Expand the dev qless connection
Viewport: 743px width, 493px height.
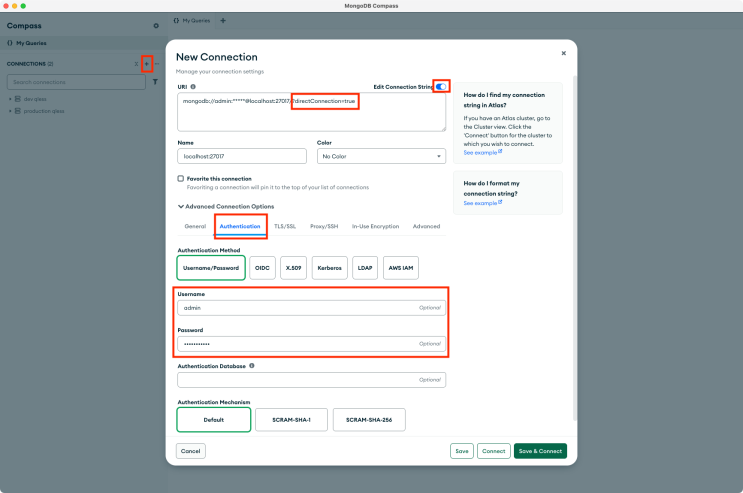click(10, 99)
